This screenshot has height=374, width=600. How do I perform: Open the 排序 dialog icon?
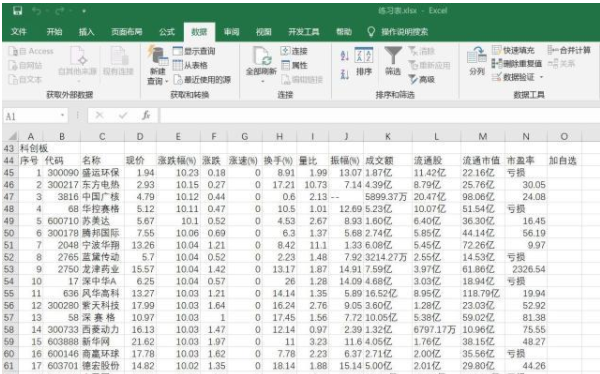364,61
